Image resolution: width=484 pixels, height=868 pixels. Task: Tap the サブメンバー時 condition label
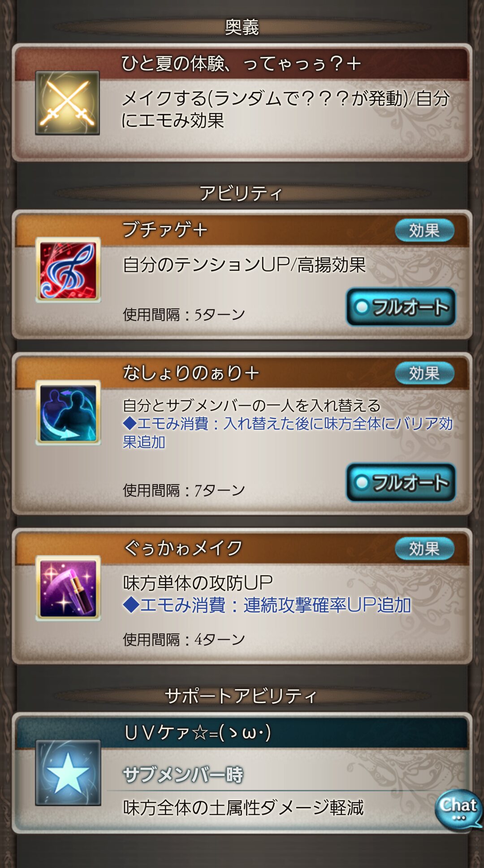183,775
